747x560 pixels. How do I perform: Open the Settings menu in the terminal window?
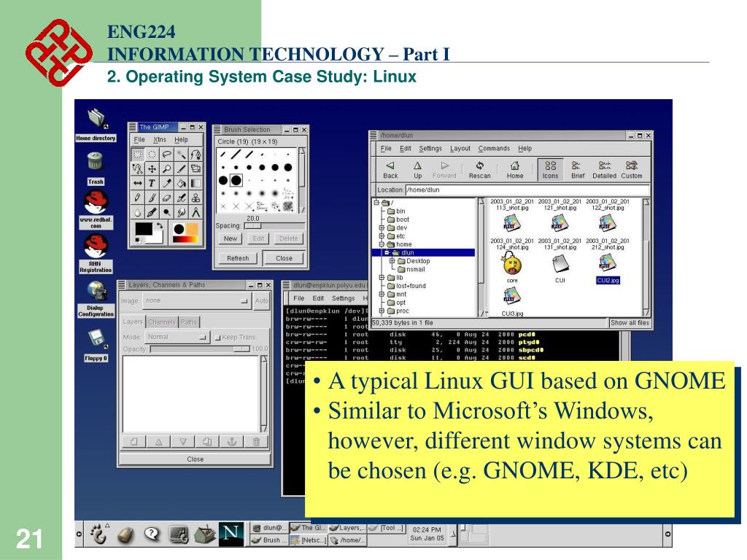click(x=343, y=298)
